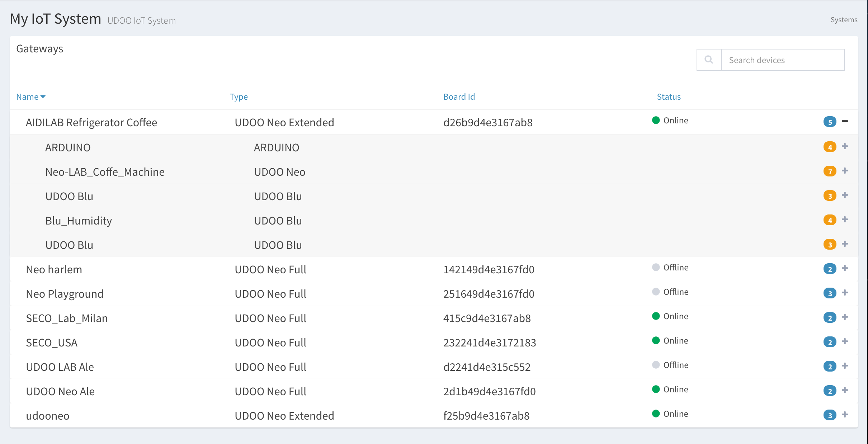The width and height of the screenshot is (868, 444).
Task: Click board id 142149d4e3167fd0
Action: [489, 270]
